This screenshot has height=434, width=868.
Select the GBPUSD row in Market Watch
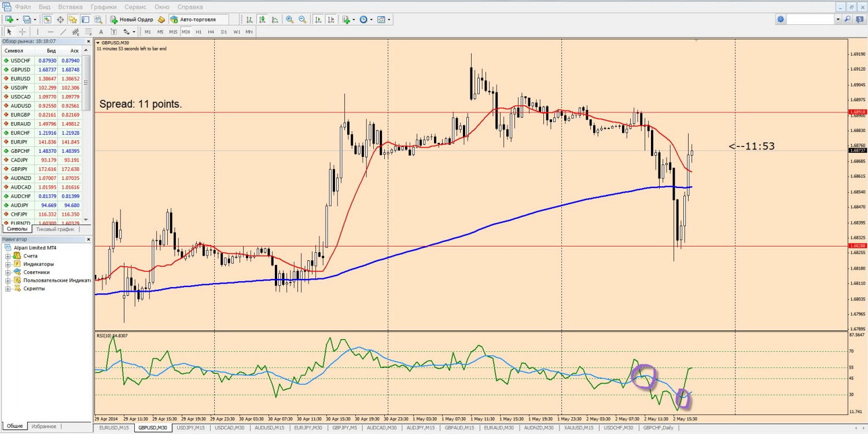point(42,69)
